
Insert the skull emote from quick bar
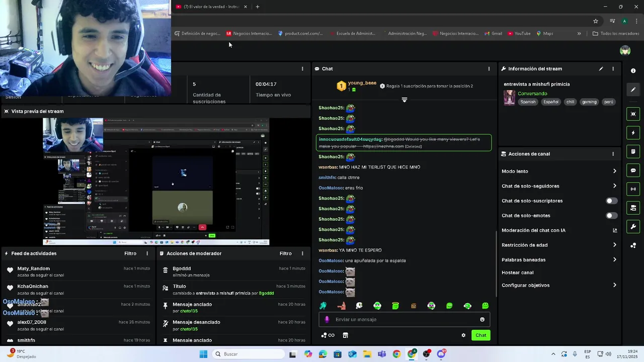[x=359, y=306]
